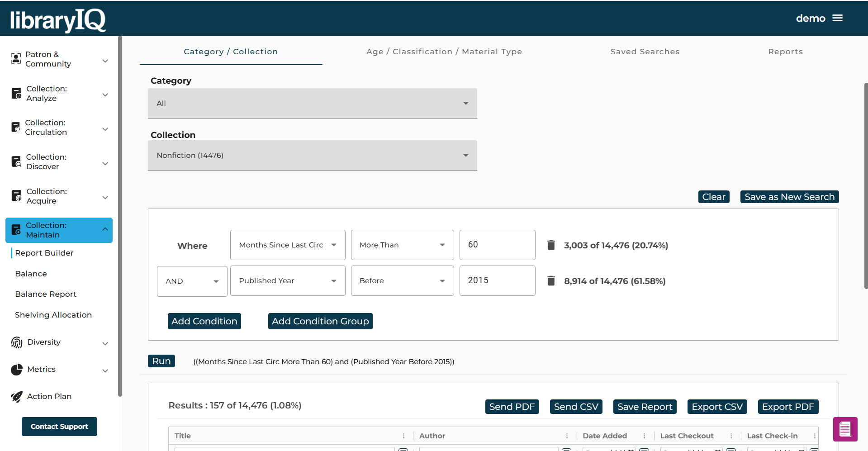The width and height of the screenshot is (868, 451).
Task: Delete the Published Year condition
Action: (551, 280)
